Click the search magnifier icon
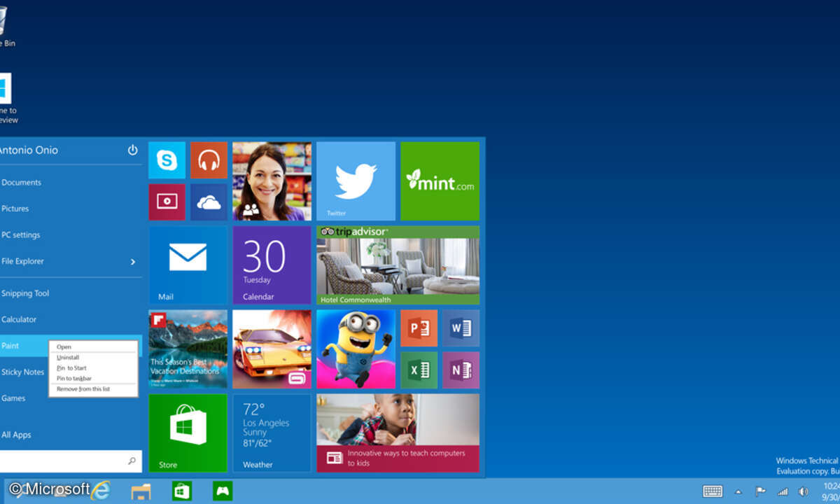Screen dimensions: 840x504 click(132, 461)
